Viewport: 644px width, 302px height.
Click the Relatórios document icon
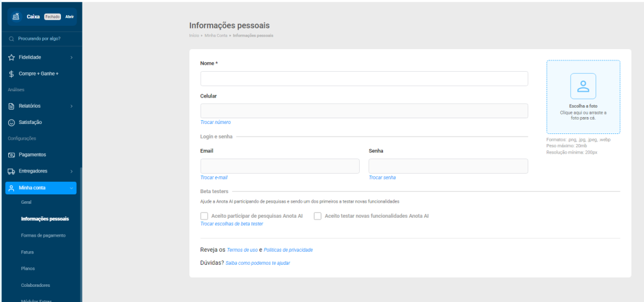click(x=11, y=106)
